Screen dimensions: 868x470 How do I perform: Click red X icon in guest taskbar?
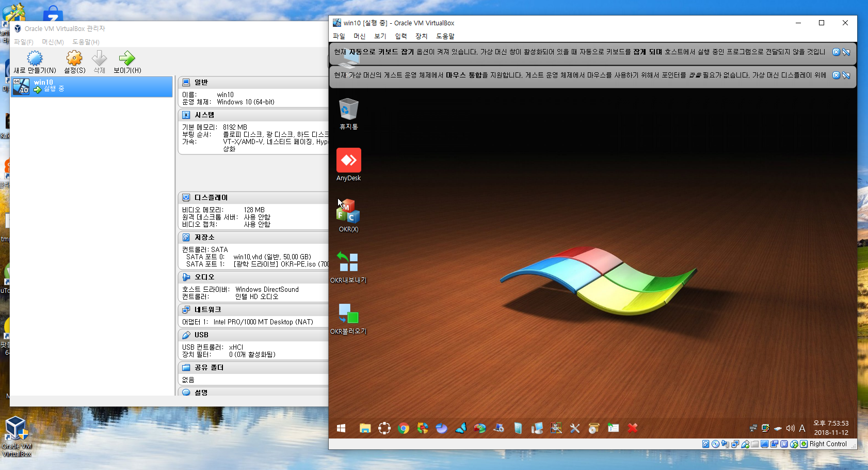(633, 428)
